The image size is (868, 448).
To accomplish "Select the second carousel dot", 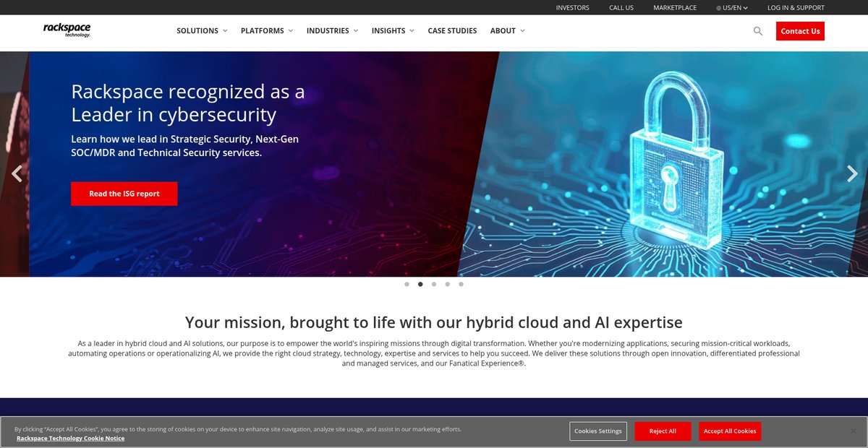I will point(420,284).
